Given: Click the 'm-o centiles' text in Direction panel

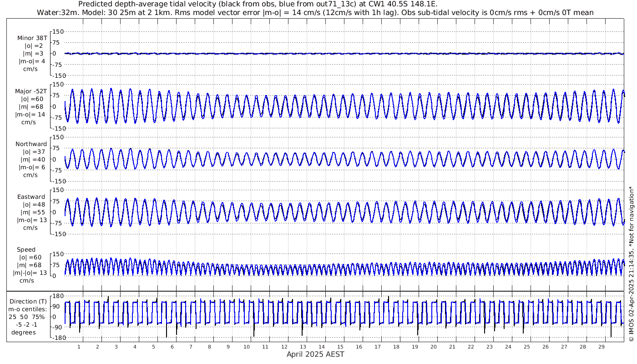Looking at the screenshot, I should [28, 309].
